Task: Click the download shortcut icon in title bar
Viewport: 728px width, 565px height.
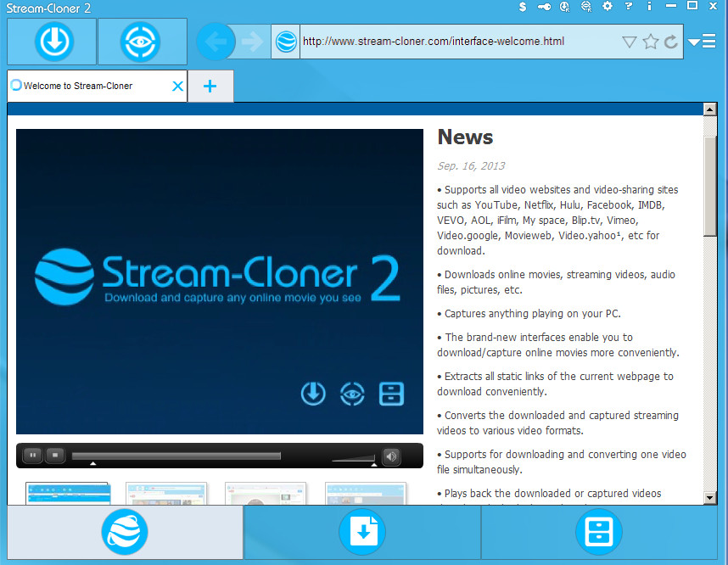Action: click(x=564, y=7)
